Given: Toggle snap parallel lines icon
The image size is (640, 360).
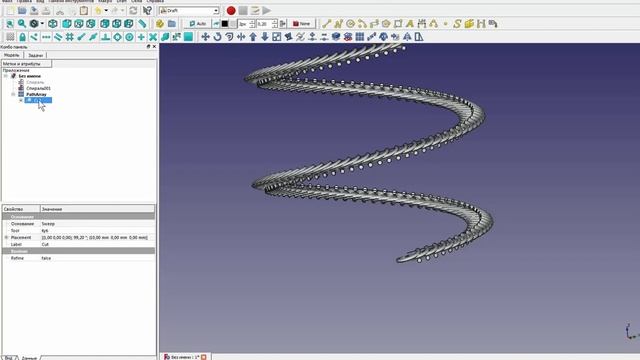Looking at the screenshot, I should pos(58,37).
